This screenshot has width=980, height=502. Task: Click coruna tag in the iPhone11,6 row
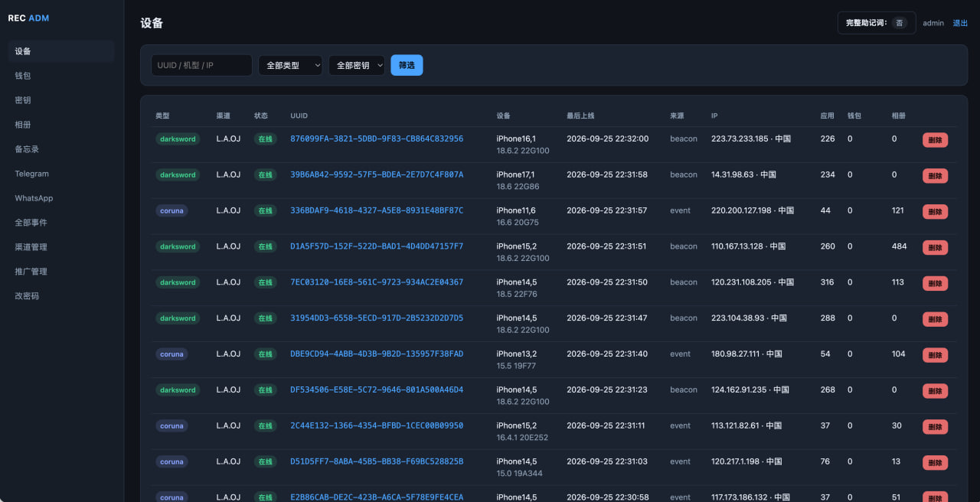(x=171, y=210)
